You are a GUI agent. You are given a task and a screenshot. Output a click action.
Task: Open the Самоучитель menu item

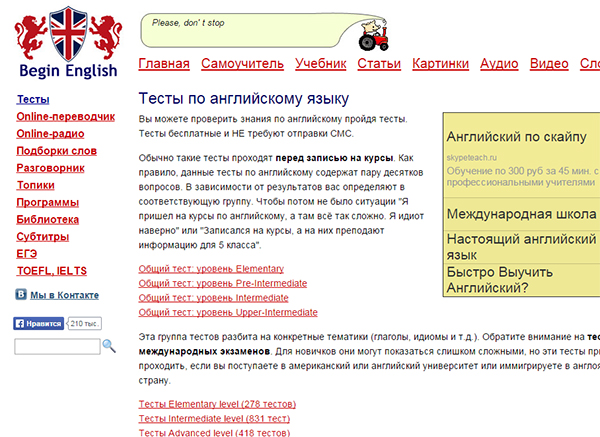[242, 64]
